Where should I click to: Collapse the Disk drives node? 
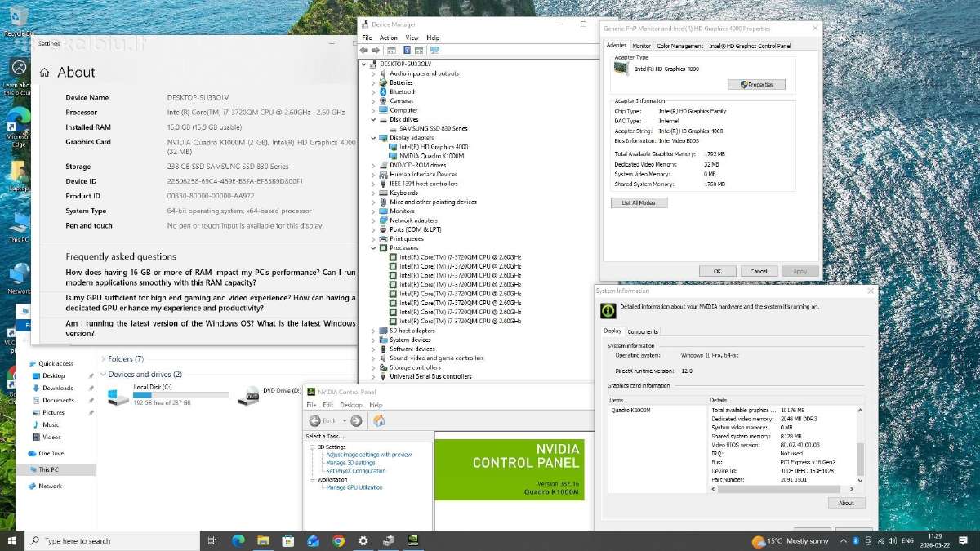(x=374, y=119)
